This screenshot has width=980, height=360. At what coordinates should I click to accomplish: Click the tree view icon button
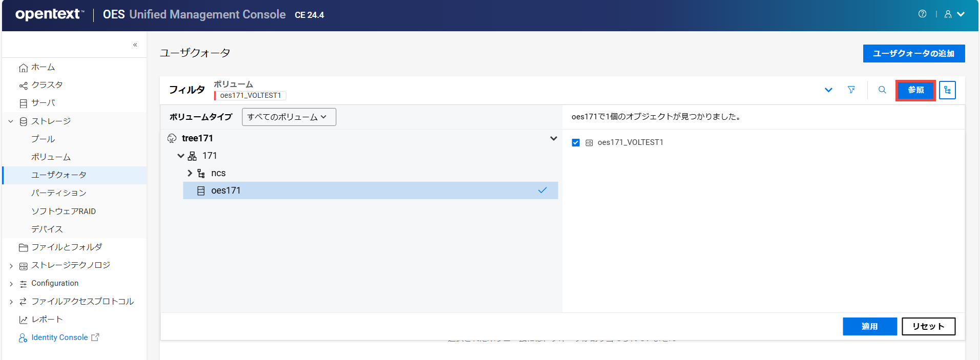pos(947,90)
